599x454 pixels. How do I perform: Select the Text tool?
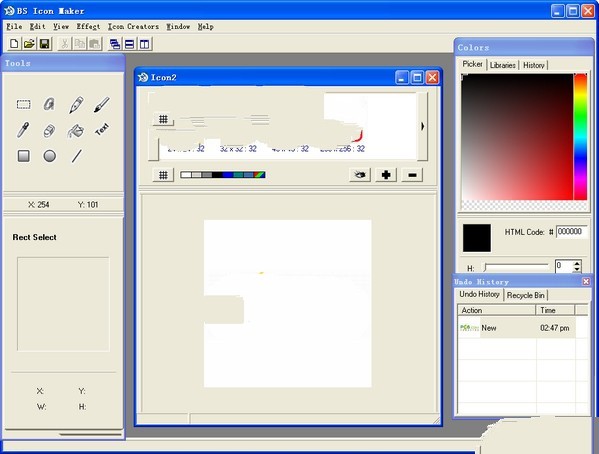coord(102,130)
